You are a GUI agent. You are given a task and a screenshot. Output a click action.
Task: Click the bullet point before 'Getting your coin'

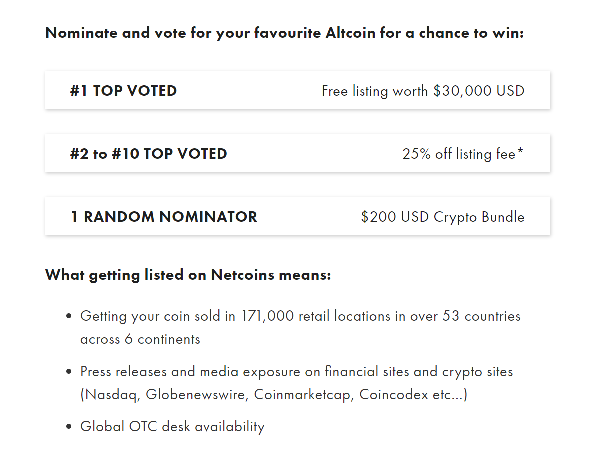point(68,316)
